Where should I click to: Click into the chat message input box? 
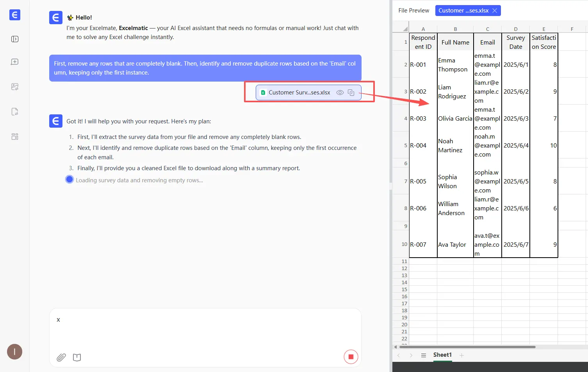(x=205, y=328)
